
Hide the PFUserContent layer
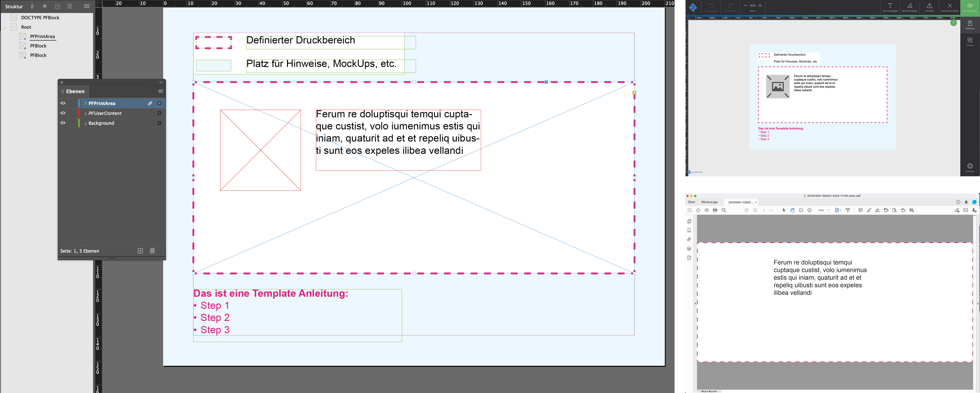click(63, 113)
